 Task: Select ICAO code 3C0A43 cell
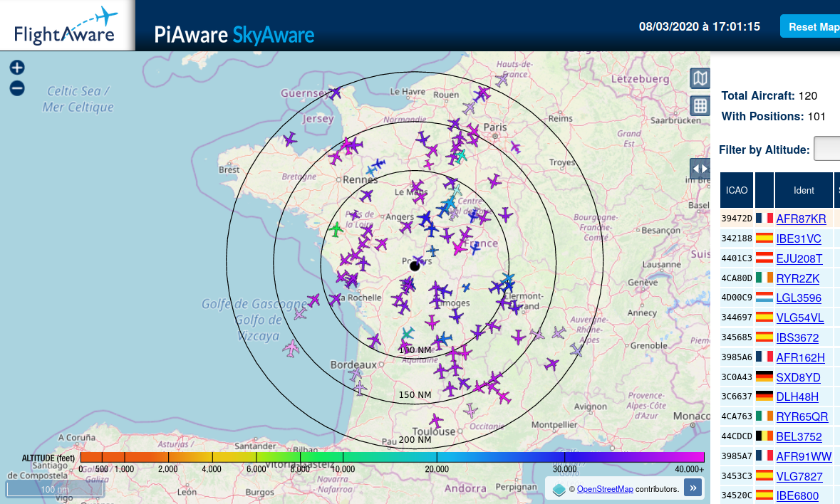tap(737, 377)
